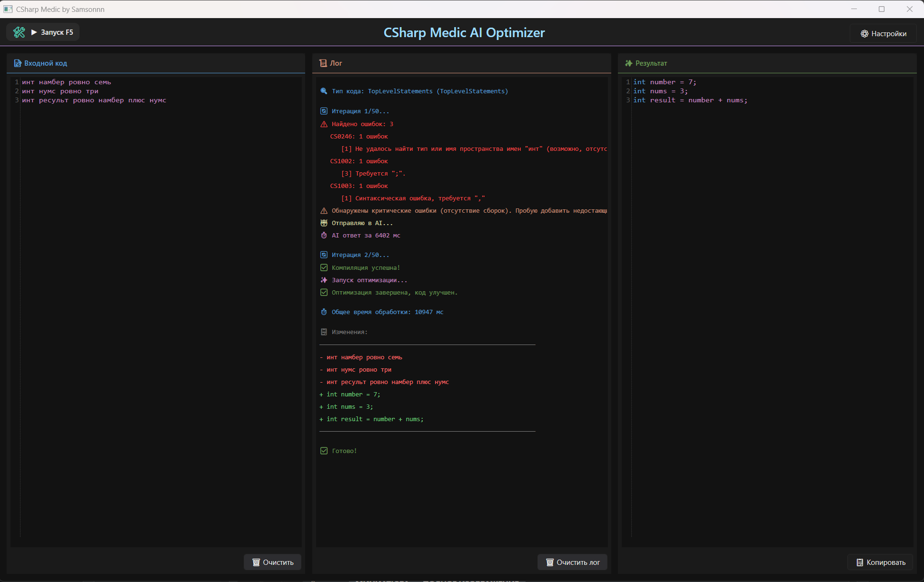This screenshot has width=924, height=582.
Task: Open Настройки settings with gear icon
Action: [883, 33]
